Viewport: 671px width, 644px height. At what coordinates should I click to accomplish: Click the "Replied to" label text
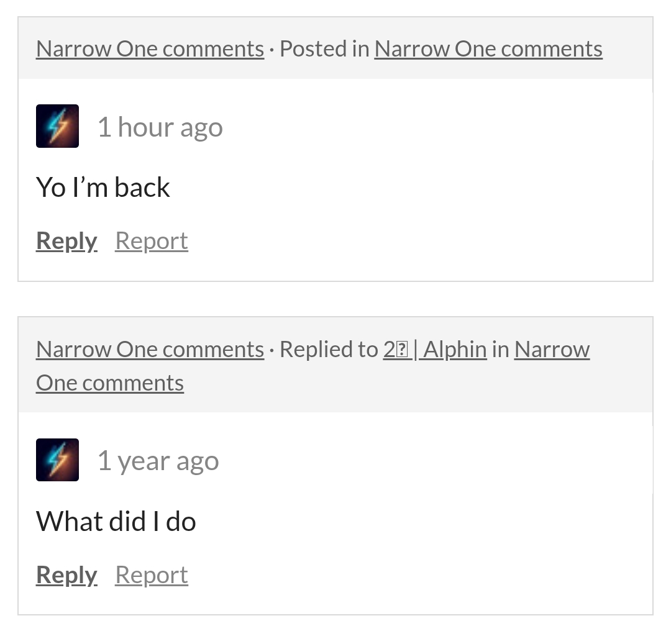tap(328, 349)
